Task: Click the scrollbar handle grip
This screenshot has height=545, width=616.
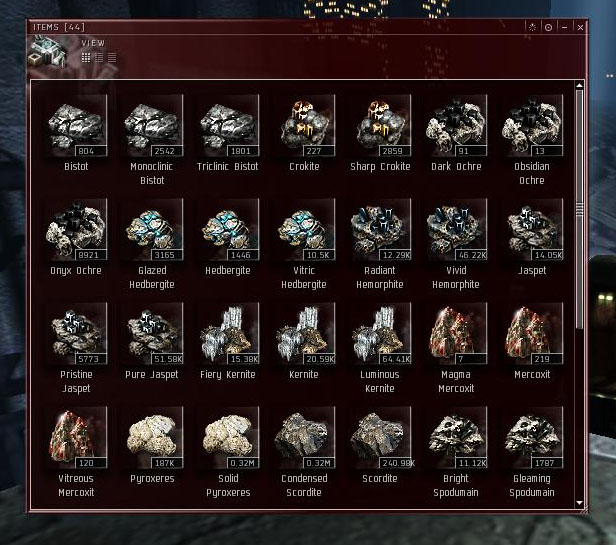Action: pyautogui.click(x=579, y=209)
